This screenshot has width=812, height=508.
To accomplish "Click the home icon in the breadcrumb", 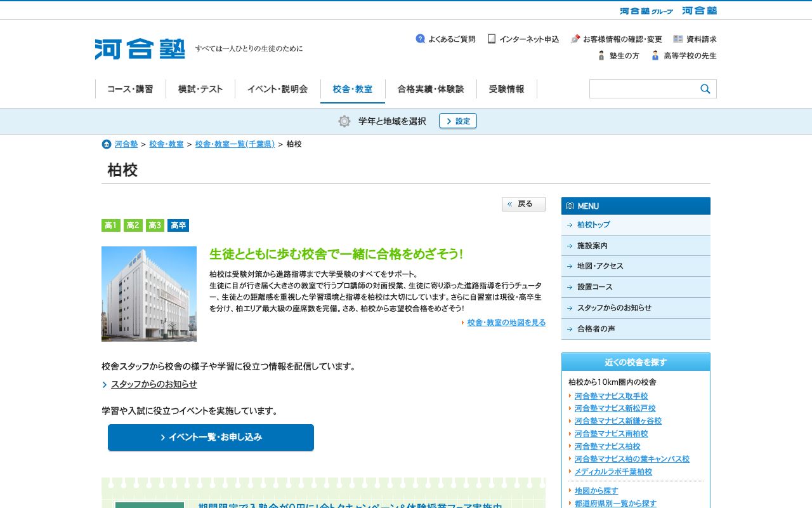I will [x=107, y=144].
